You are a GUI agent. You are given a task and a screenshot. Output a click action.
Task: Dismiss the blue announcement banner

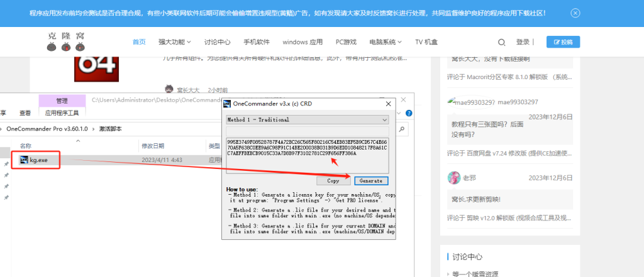pyautogui.click(x=575, y=13)
